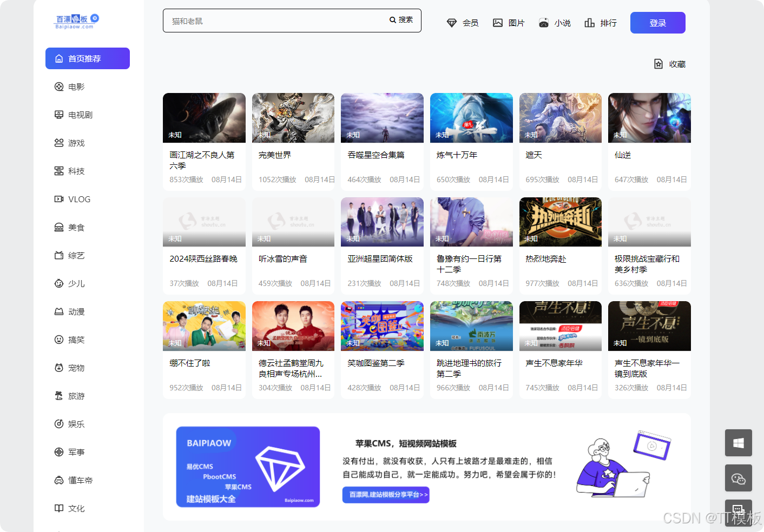Click the 搜索 search button
Screen dimensions: 764x532
[401, 20]
